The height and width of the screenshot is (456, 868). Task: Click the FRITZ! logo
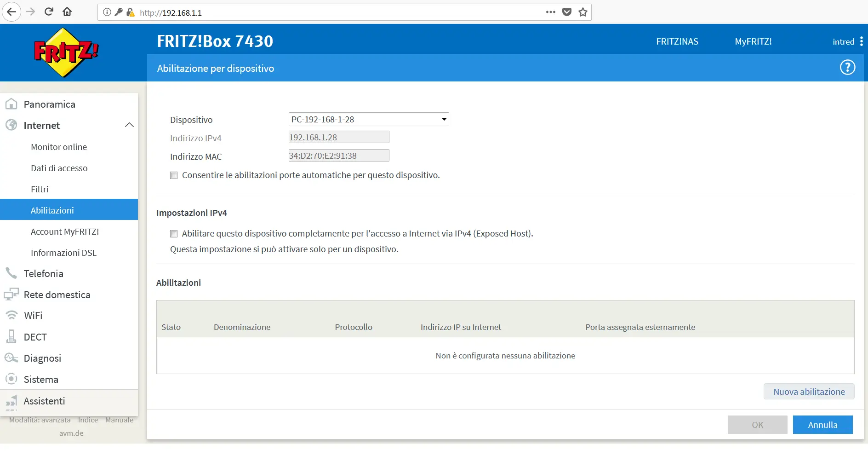click(x=66, y=52)
